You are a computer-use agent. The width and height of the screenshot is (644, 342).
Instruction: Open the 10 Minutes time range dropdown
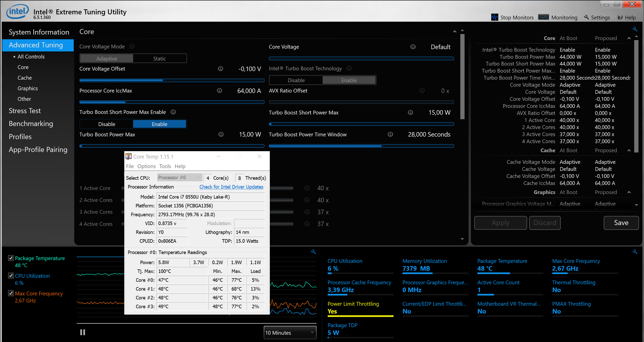point(290,333)
